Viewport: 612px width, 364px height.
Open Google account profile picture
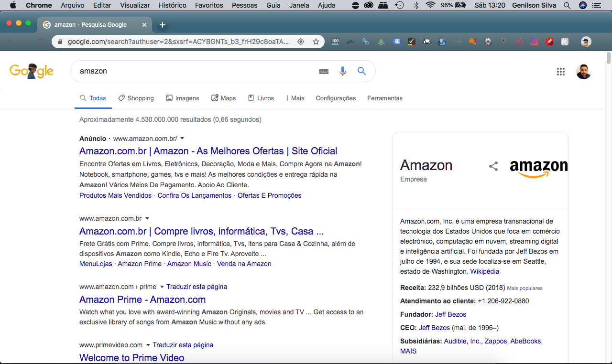(x=583, y=72)
